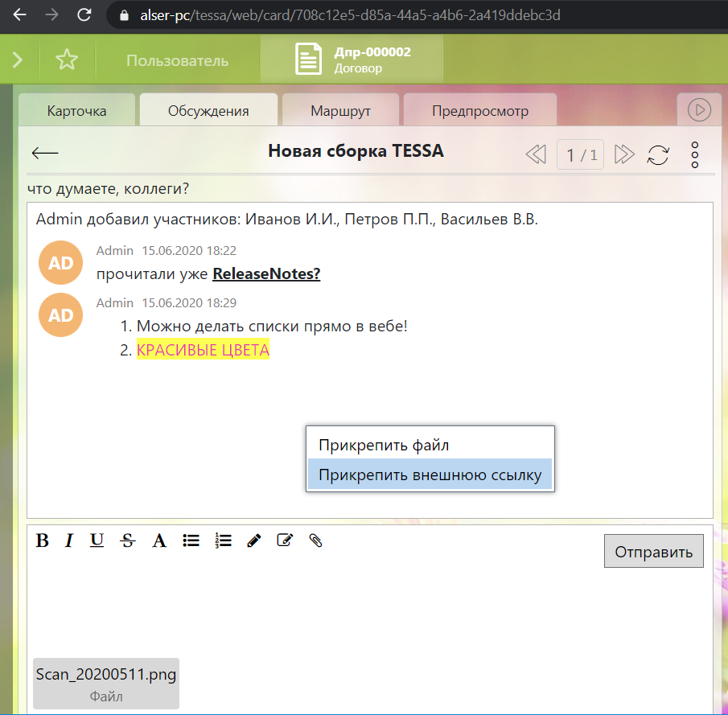This screenshot has height=715, width=728.
Task: Refresh the discussion messages
Action: pyautogui.click(x=658, y=154)
